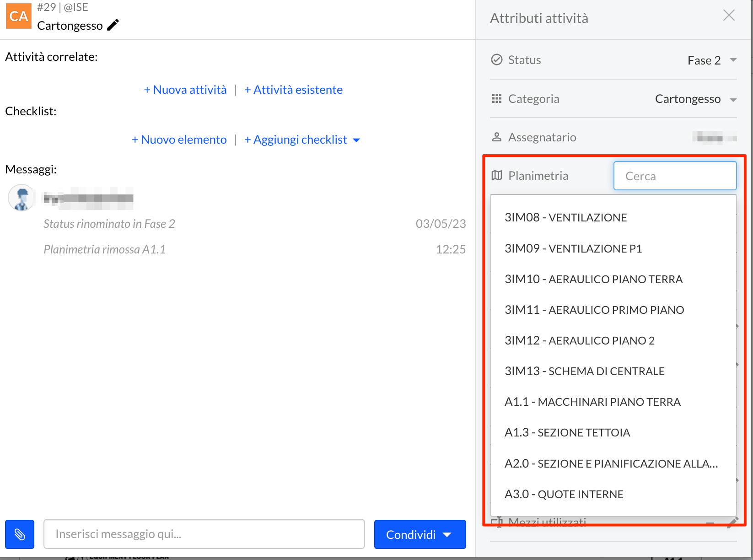Attach a file with paperclip button

[x=20, y=534]
